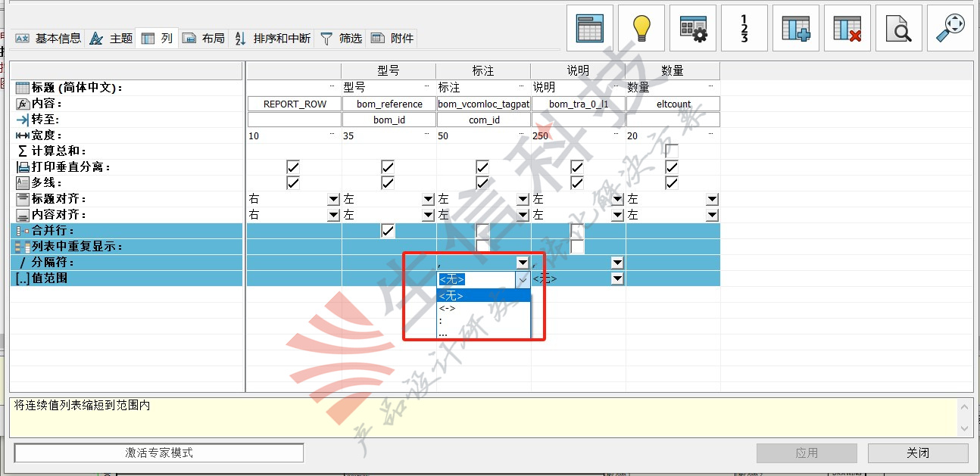
Task: Click the fx icon beside 内容
Action: (x=23, y=104)
